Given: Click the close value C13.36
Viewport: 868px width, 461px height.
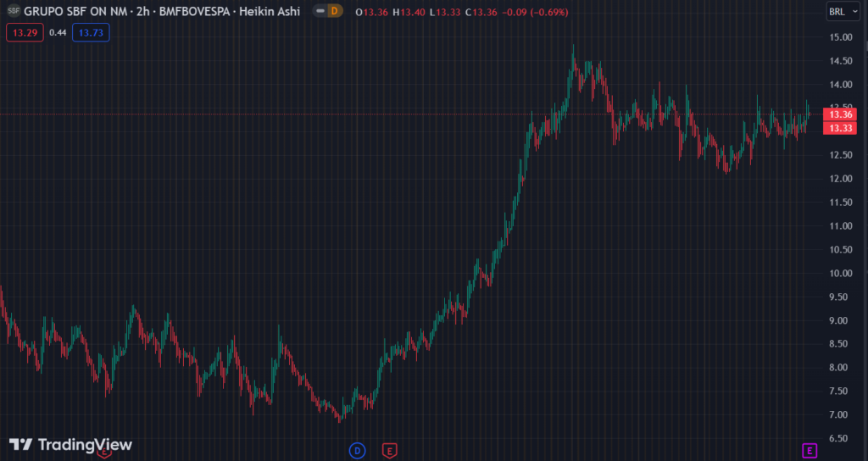Looking at the screenshot, I should (481, 12).
